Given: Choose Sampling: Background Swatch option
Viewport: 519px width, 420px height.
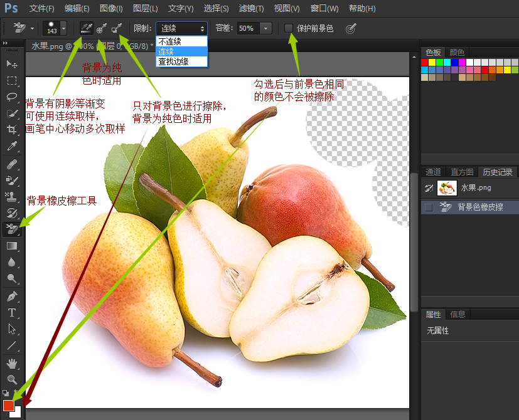Looking at the screenshot, I should [x=116, y=28].
